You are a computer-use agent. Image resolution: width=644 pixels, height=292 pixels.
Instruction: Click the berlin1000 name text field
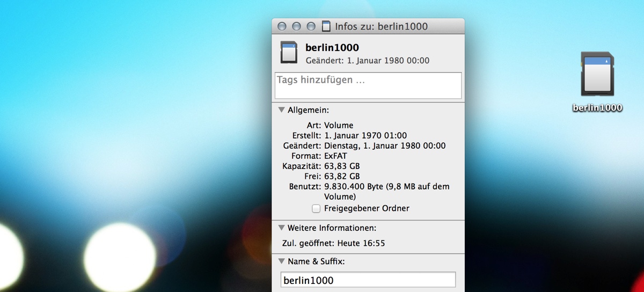pos(368,280)
